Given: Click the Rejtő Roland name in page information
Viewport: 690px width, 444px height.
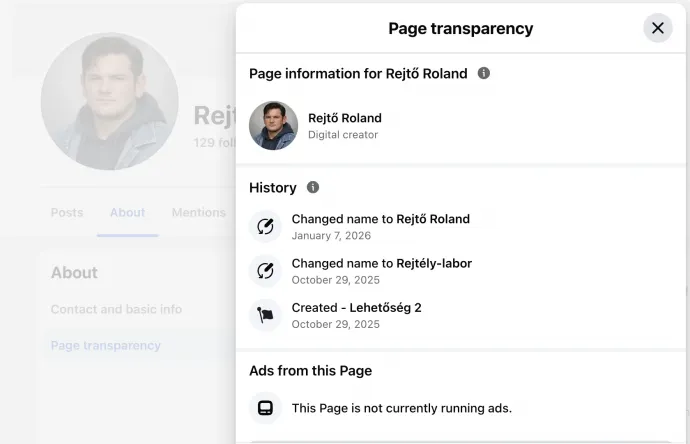Looking at the screenshot, I should pyautogui.click(x=344, y=118).
